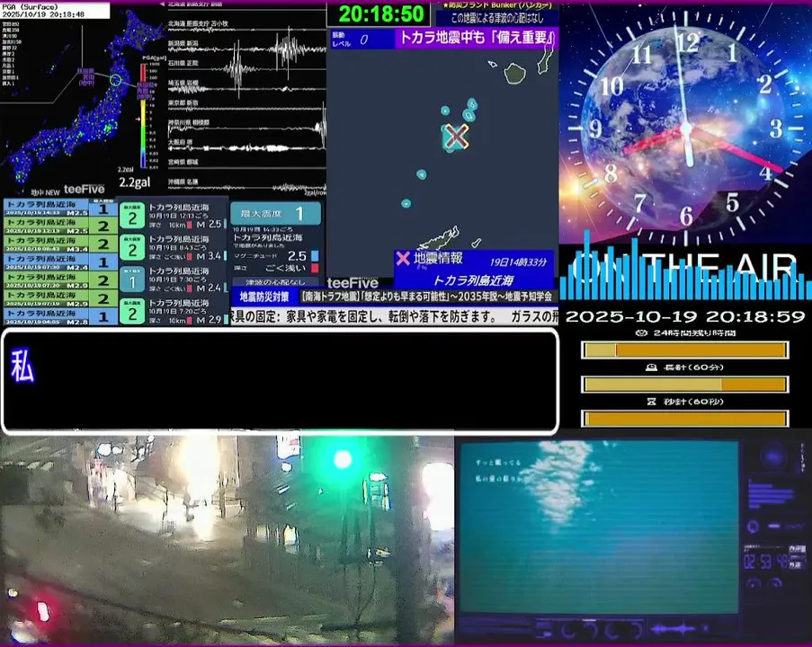The height and width of the screenshot is (647, 812).
Task: Click the 長針(60分) progress bar
Action: 685,385
